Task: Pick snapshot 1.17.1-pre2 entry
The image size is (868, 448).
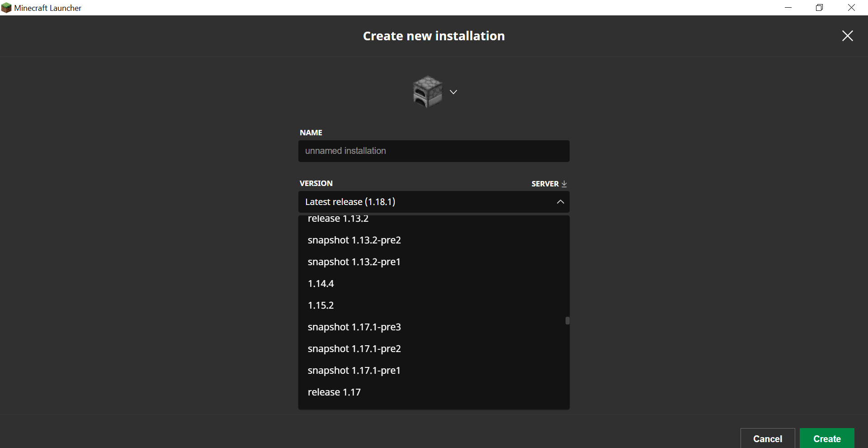Action: pyautogui.click(x=354, y=349)
